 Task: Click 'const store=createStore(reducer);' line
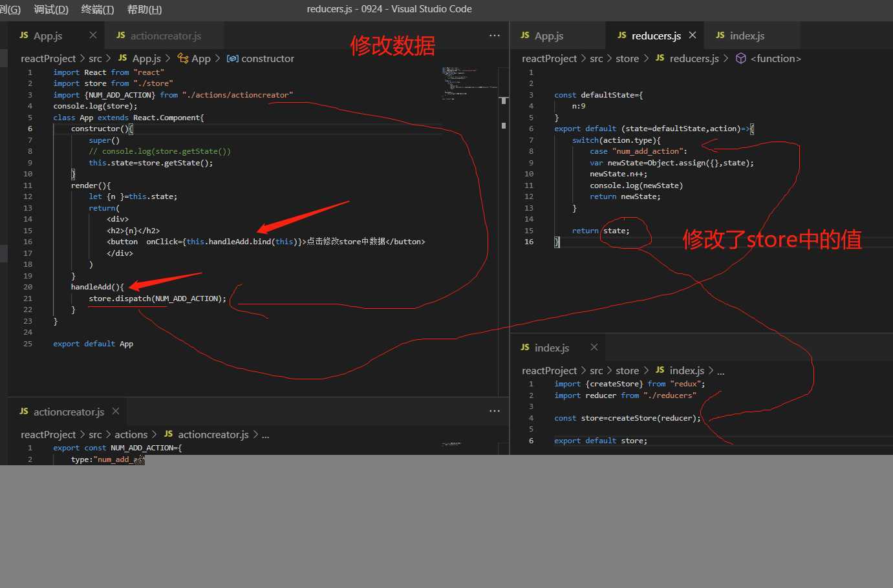[x=627, y=418]
